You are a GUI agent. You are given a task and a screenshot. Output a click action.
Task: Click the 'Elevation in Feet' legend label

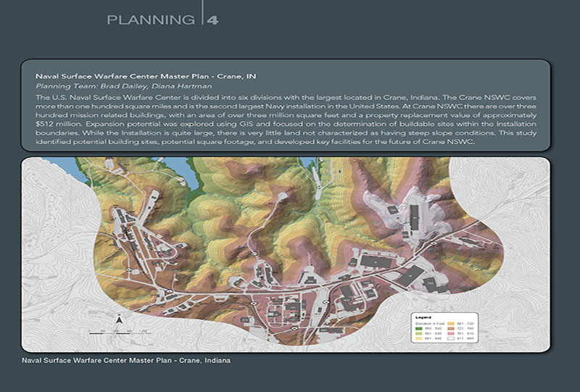click(430, 324)
